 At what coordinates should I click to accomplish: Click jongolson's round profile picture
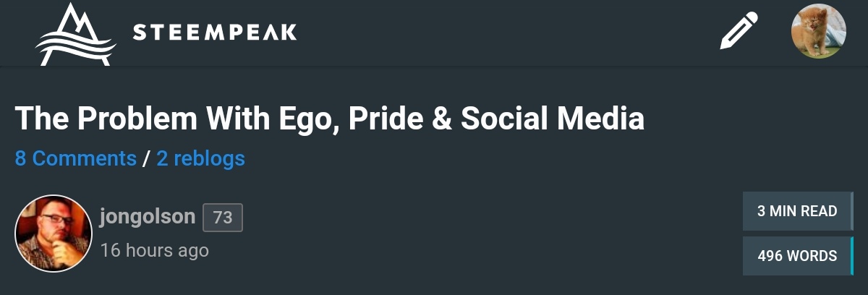pyautogui.click(x=53, y=234)
